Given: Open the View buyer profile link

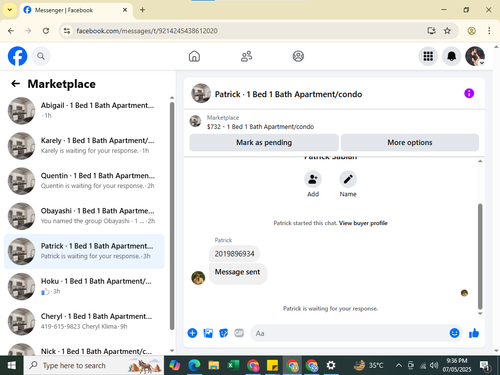Looking at the screenshot, I should [x=363, y=223].
